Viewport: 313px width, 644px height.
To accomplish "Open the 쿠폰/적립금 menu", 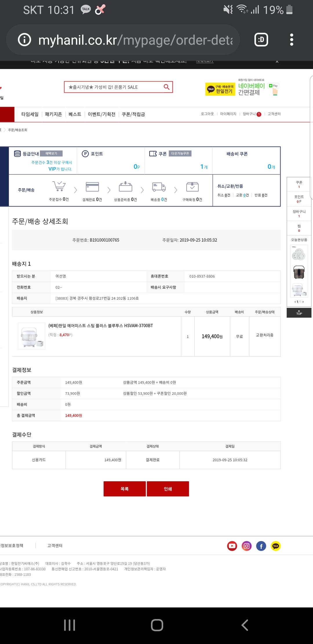I will coord(133,114).
